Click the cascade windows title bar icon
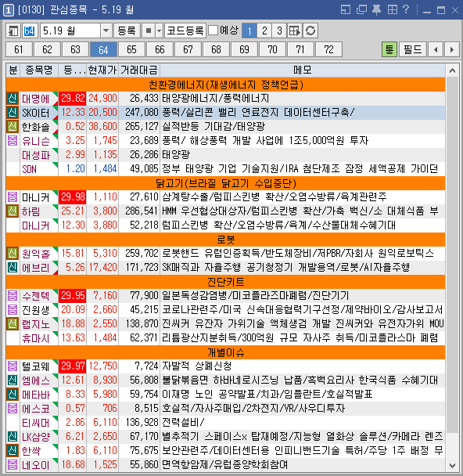Viewport: 463px width, 476px height. pyautogui.click(x=361, y=9)
